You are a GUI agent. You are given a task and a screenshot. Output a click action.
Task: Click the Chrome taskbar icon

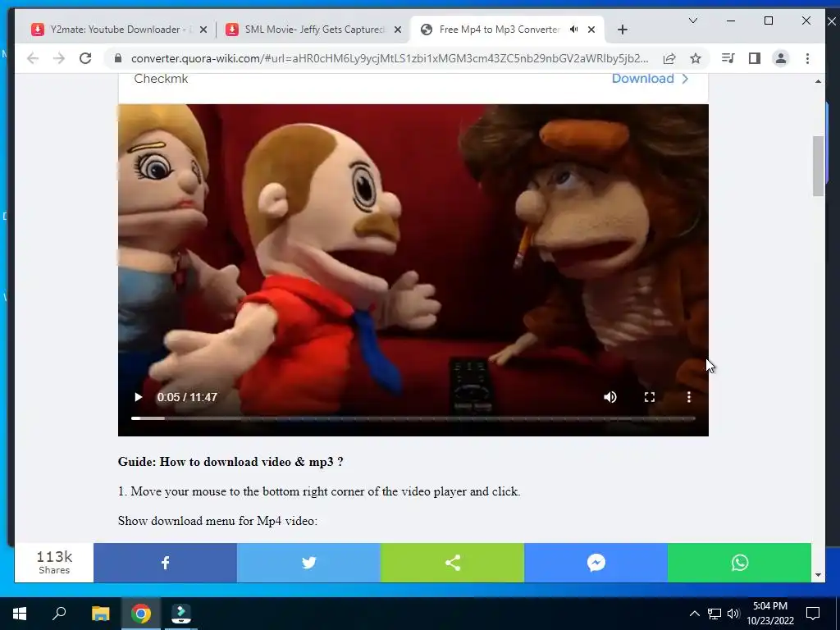click(141, 614)
